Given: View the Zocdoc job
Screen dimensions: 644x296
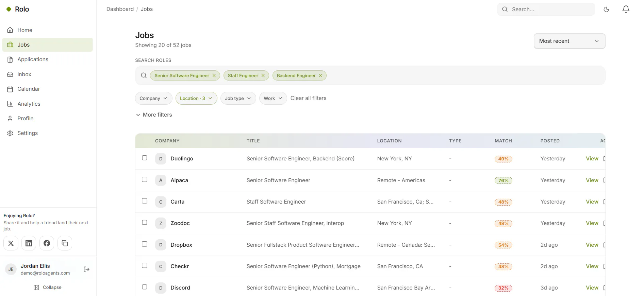Looking at the screenshot, I should 592,223.
